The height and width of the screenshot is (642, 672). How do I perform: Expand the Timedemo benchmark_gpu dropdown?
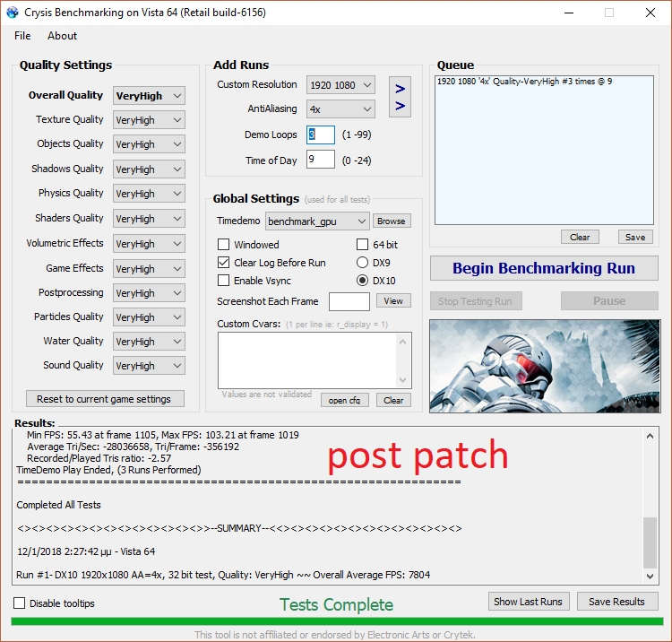click(x=317, y=221)
